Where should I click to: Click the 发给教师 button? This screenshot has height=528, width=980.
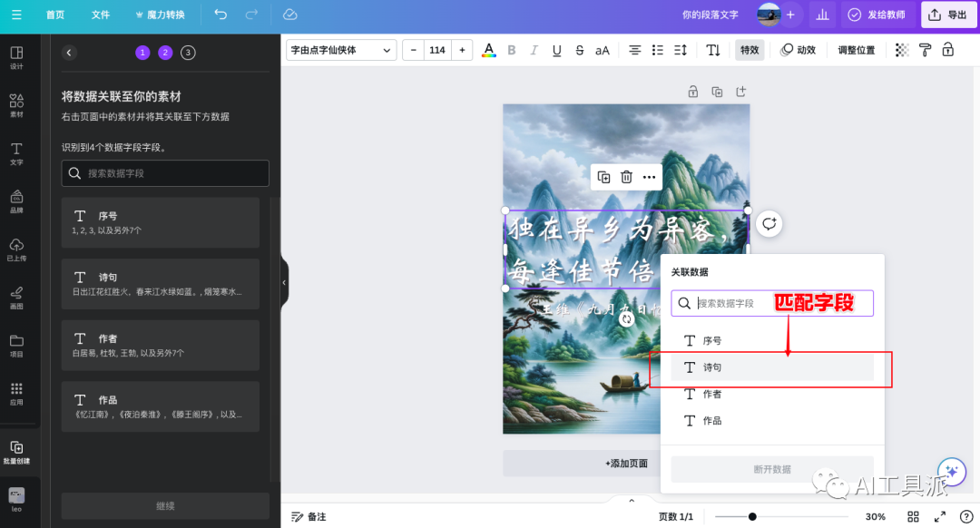click(x=877, y=15)
